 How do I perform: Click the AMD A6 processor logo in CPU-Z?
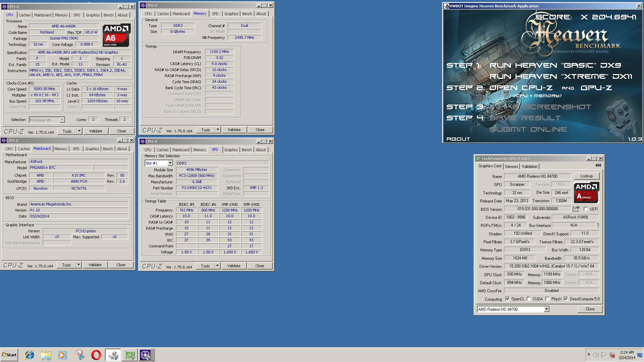coord(116,35)
